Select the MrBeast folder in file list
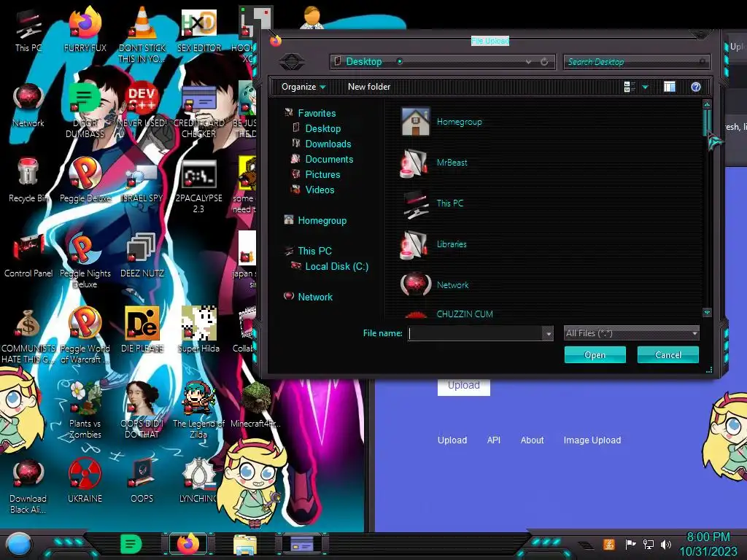Screen dimensions: 747x560 (434, 163)
